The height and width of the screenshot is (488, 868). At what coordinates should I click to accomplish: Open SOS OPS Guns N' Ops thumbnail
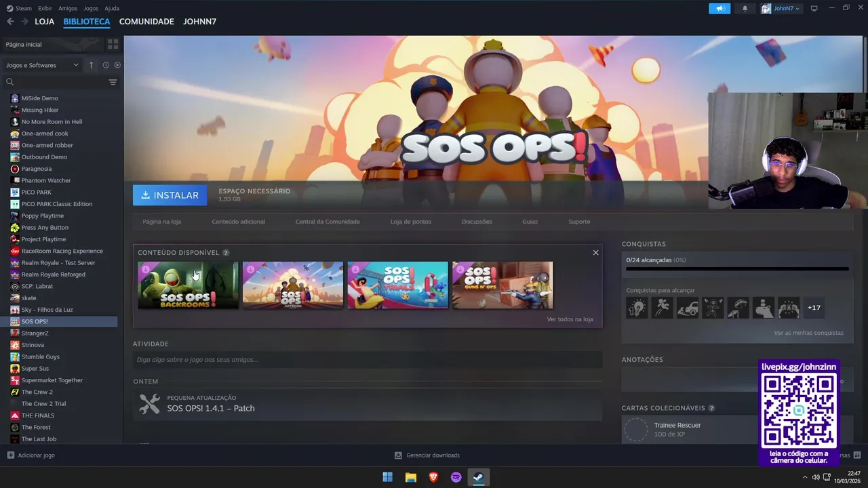point(502,285)
